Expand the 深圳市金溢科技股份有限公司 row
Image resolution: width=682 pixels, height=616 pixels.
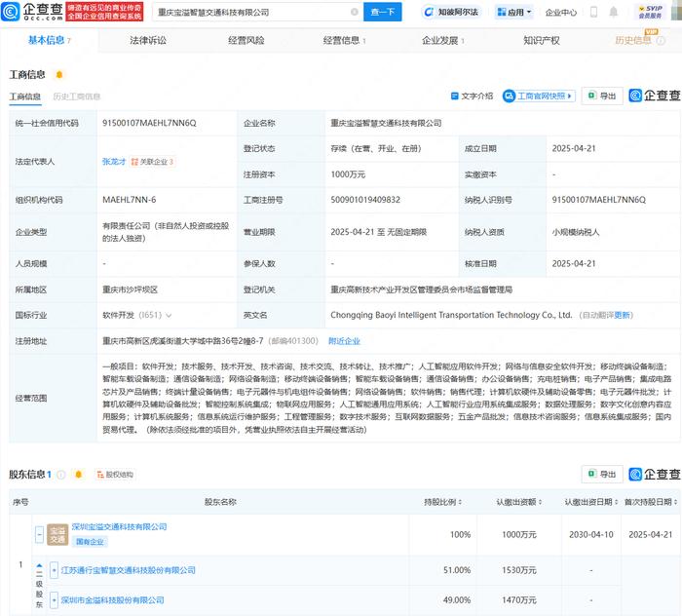click(x=54, y=599)
